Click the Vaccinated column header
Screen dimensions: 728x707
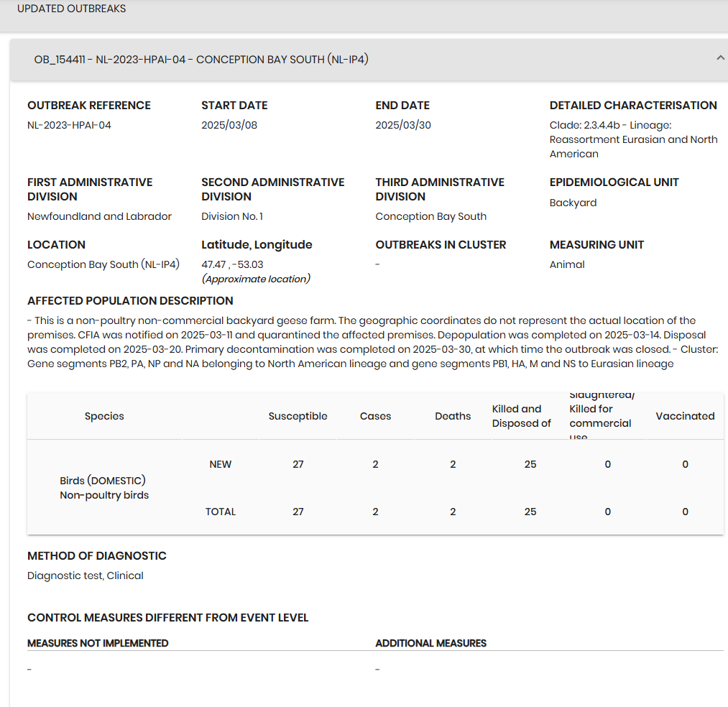click(x=685, y=416)
